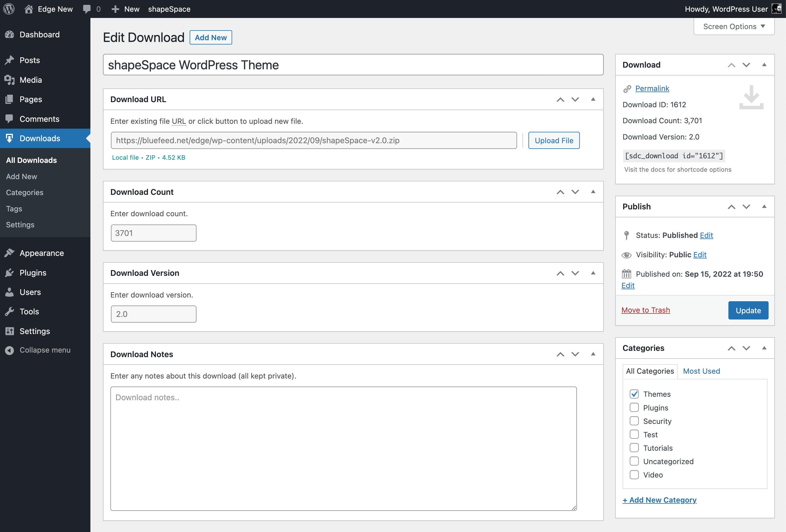786x532 pixels.
Task: Toggle the Download Notes panel triangle
Action: coord(593,354)
